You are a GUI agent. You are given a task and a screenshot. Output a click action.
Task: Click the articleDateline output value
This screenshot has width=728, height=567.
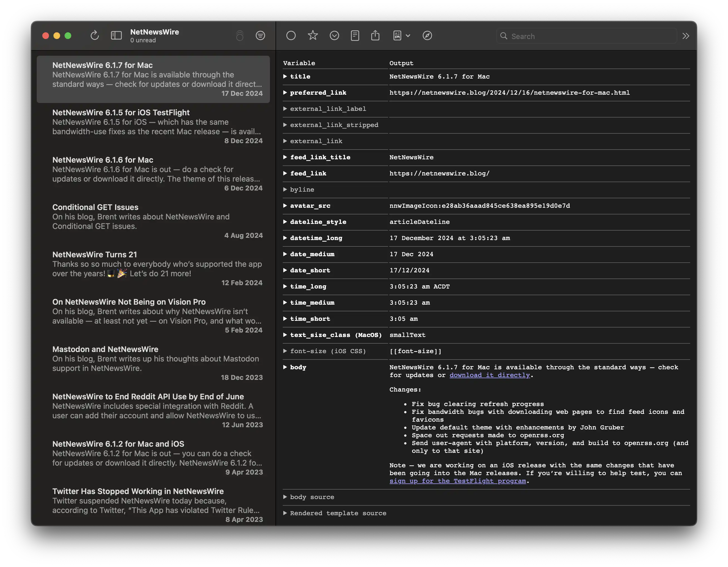click(x=419, y=222)
